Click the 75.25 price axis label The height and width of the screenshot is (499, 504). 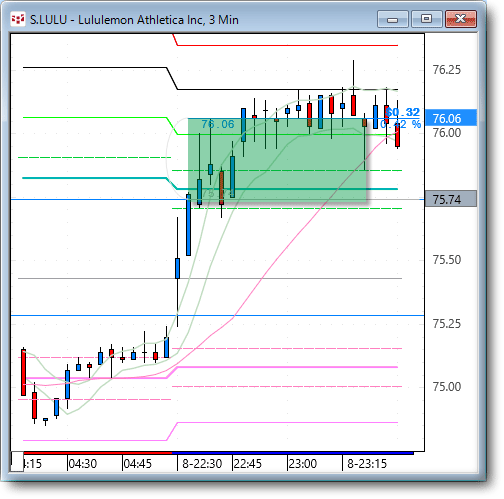click(x=447, y=324)
